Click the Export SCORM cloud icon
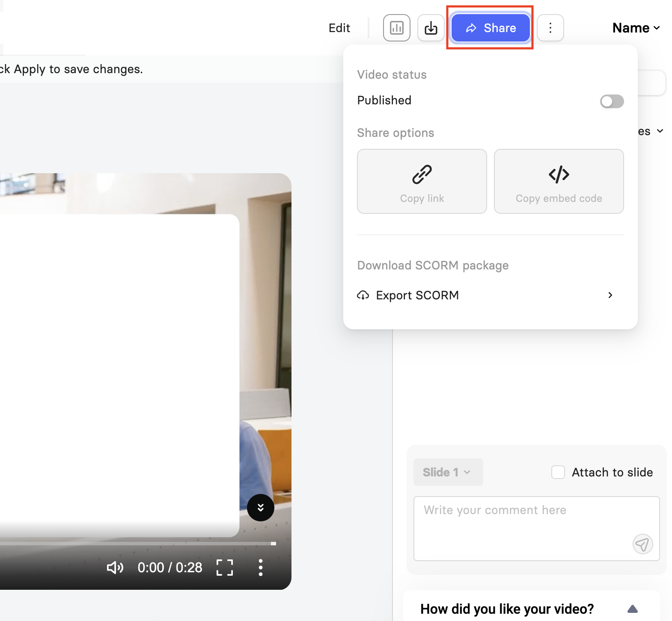 pyautogui.click(x=363, y=295)
